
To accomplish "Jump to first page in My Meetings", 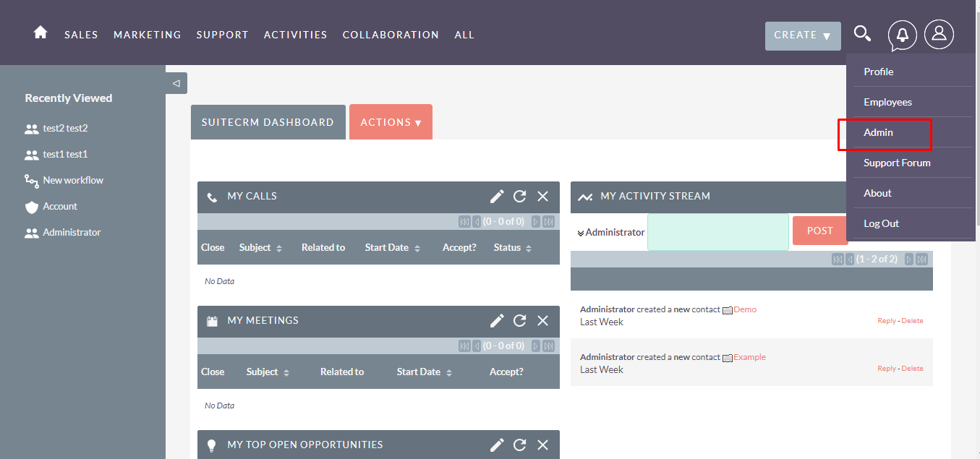I will tap(464, 346).
